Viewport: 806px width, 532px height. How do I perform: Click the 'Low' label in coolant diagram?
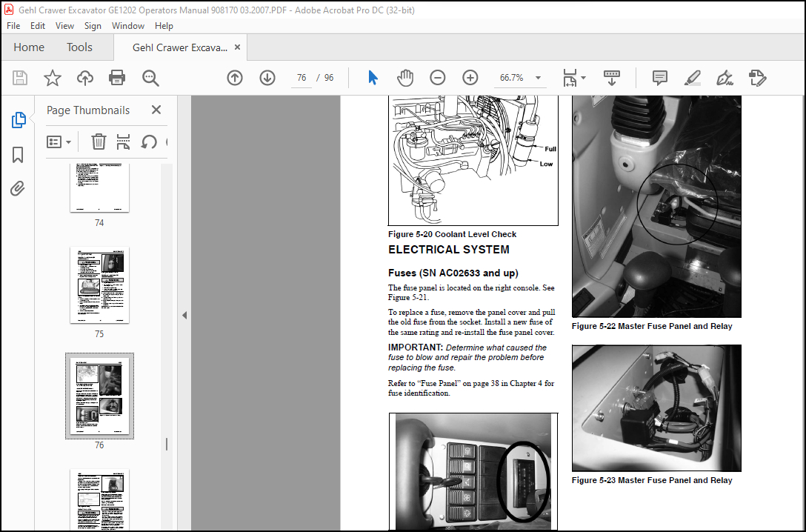coord(546,164)
